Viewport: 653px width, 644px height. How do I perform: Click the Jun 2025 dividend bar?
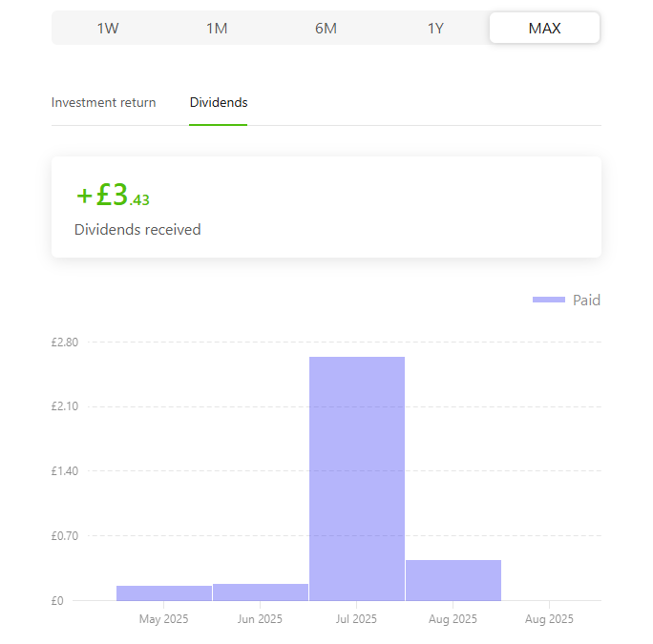(x=261, y=592)
